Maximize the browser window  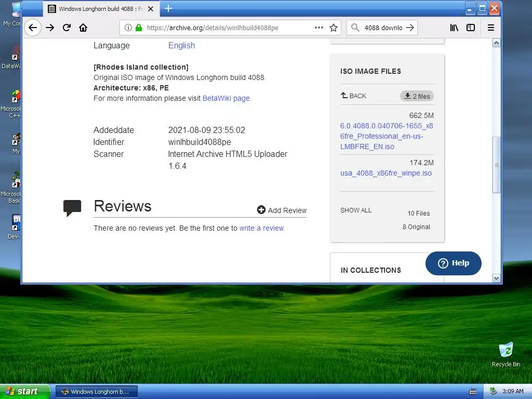click(x=482, y=8)
